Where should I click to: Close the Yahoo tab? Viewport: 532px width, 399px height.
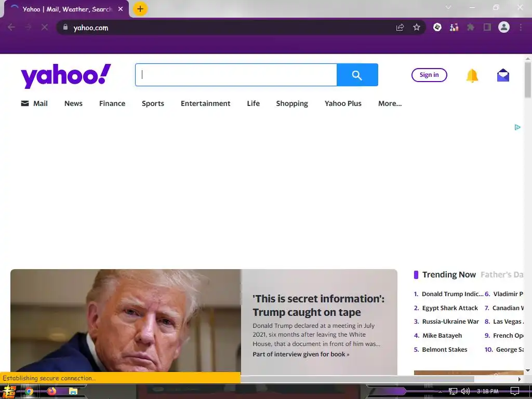click(121, 9)
